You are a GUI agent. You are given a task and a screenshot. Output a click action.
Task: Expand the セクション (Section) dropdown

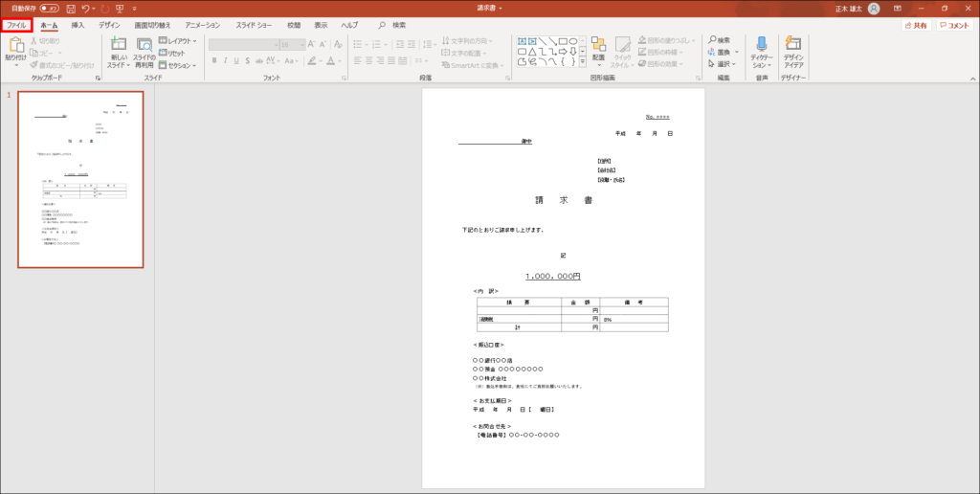(177, 65)
